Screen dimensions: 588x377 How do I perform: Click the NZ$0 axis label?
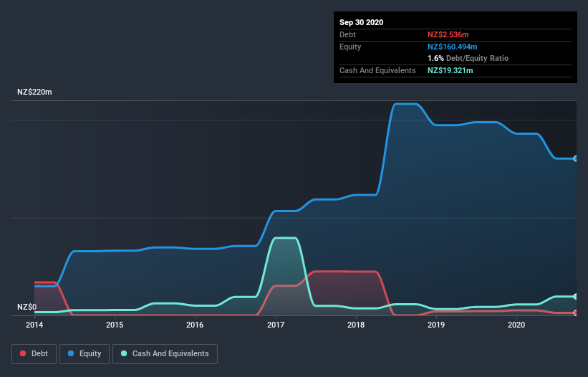click(x=27, y=307)
